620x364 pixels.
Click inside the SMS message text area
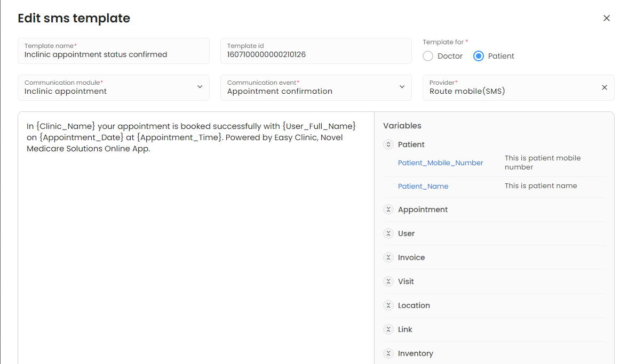(x=196, y=240)
